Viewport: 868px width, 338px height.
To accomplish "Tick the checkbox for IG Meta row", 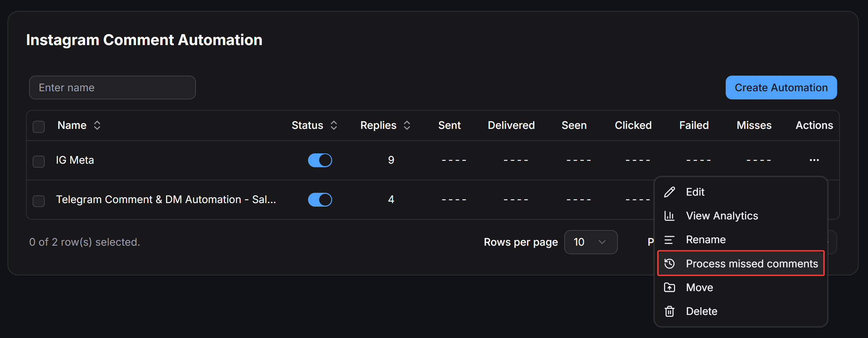I will tap(39, 161).
